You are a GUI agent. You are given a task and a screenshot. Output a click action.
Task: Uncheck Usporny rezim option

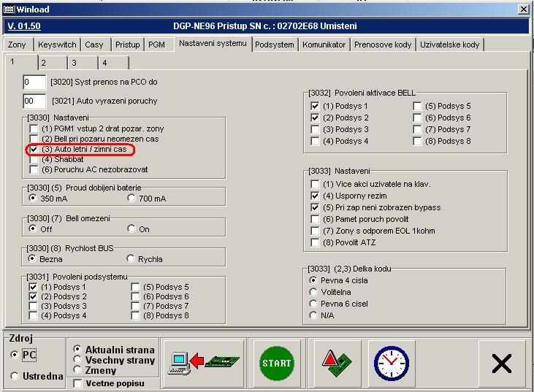coord(316,196)
